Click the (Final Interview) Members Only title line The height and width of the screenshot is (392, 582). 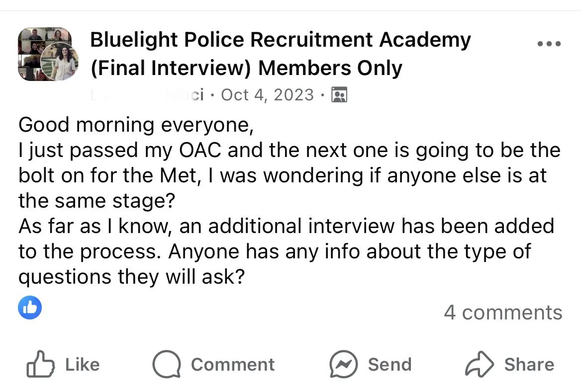click(246, 68)
